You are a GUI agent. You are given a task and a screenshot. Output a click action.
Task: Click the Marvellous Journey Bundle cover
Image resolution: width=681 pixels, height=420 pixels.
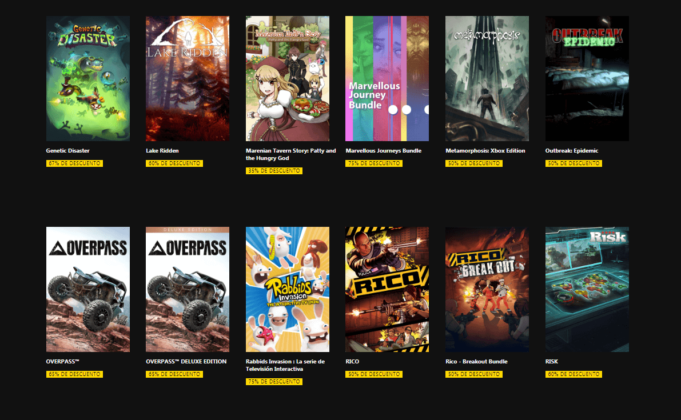click(x=387, y=79)
